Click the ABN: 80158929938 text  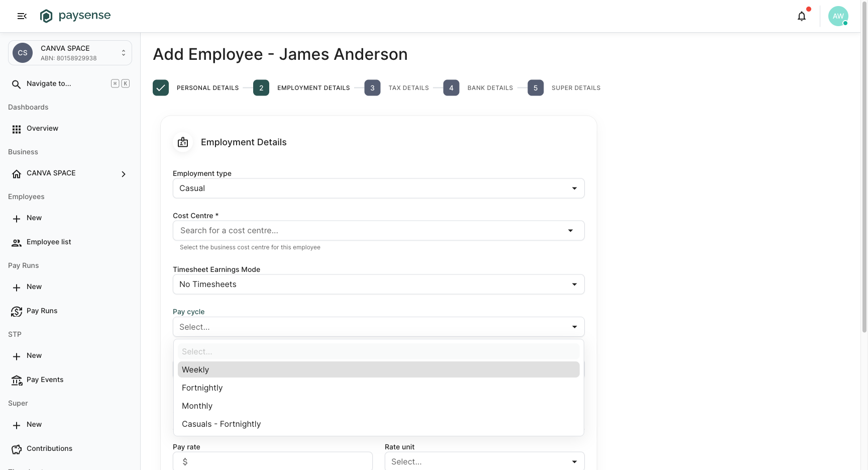click(69, 58)
